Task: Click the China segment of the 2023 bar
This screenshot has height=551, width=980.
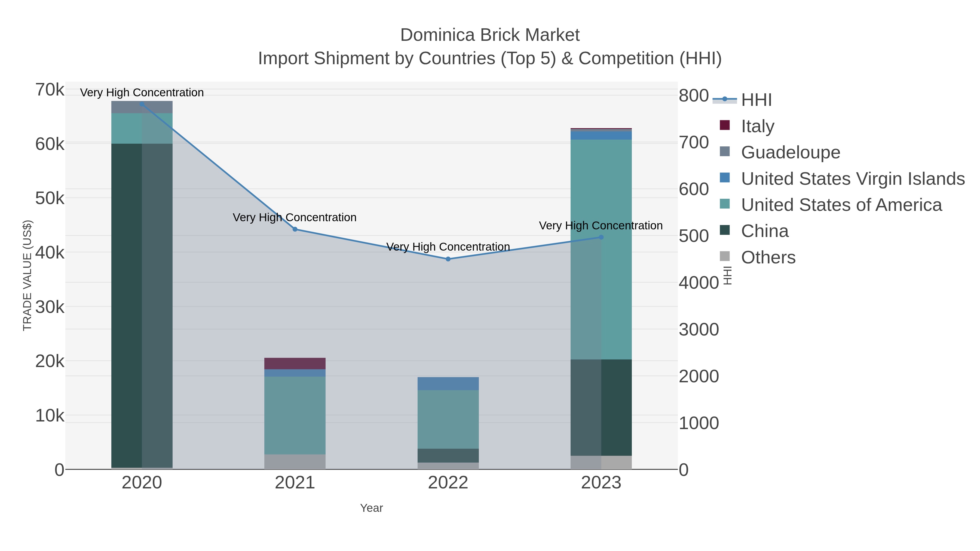Action: click(601, 407)
